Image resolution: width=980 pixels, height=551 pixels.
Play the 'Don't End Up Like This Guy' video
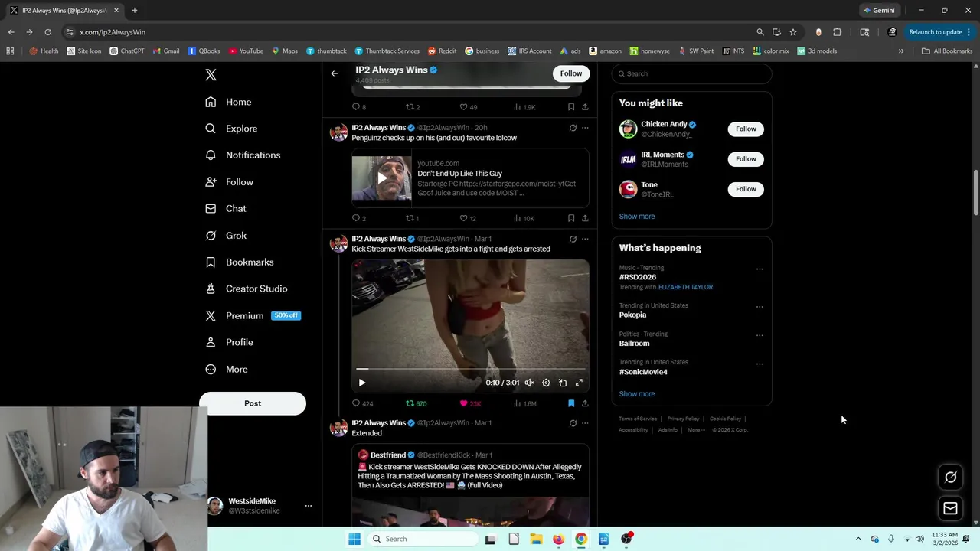click(381, 178)
